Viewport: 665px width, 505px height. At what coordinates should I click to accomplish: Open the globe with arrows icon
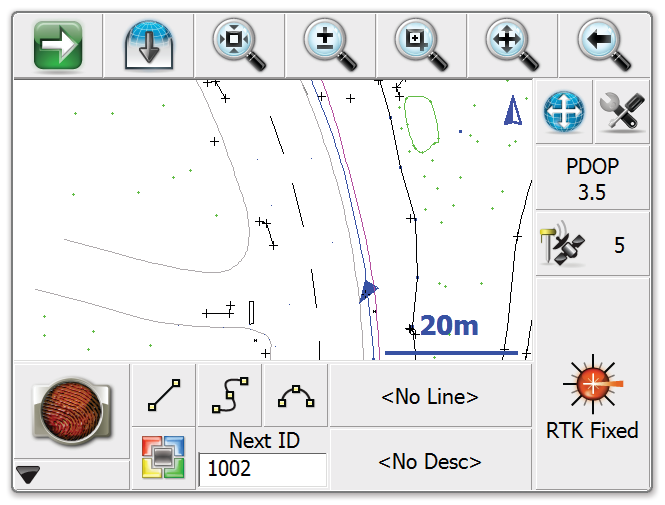[x=564, y=113]
